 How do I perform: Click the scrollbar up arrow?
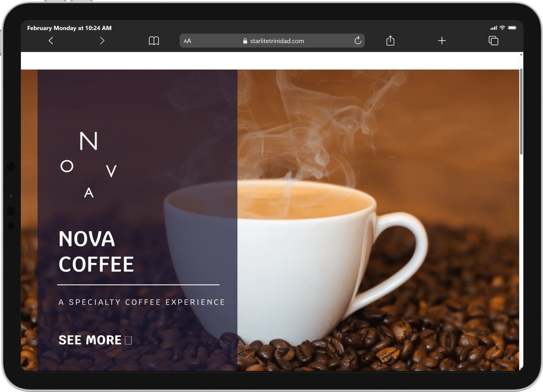click(x=521, y=55)
